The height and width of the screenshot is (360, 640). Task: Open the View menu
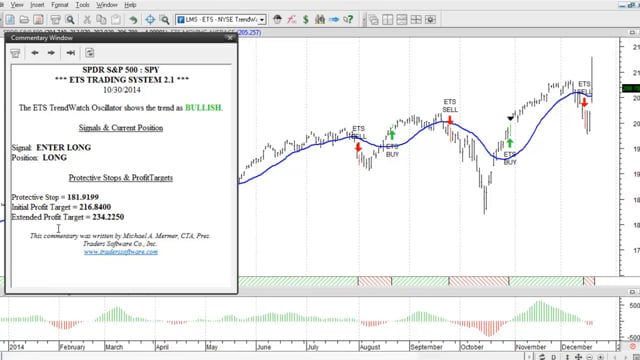(17, 5)
